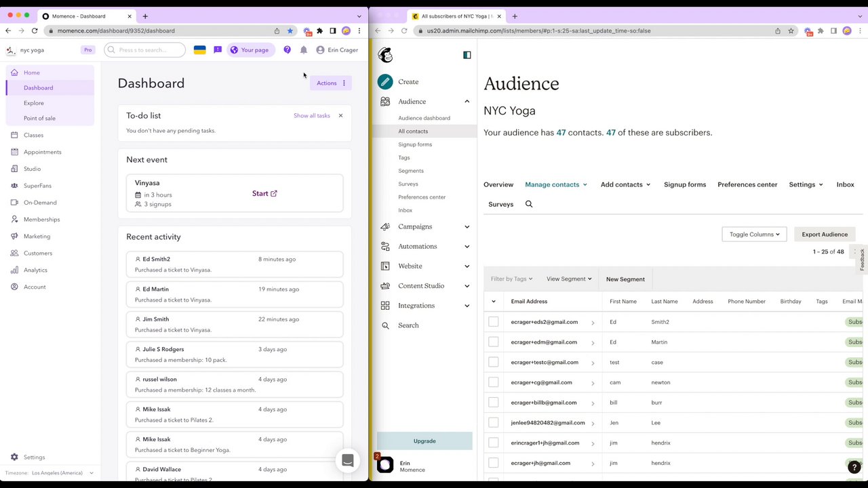The image size is (868, 488).
Task: Reload the Mailchimp browser tab
Action: pos(404,30)
